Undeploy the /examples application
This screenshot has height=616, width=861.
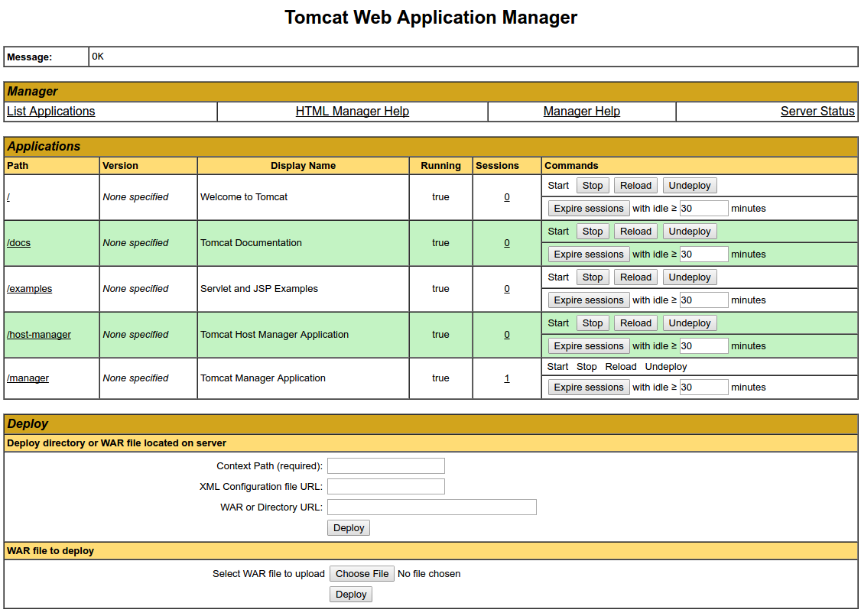(x=689, y=277)
